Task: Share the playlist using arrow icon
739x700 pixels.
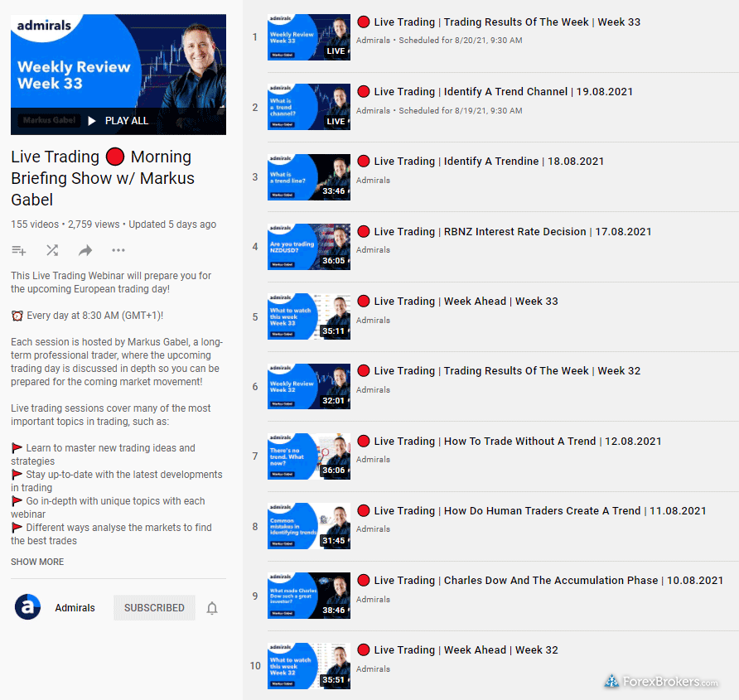Action: tap(85, 250)
